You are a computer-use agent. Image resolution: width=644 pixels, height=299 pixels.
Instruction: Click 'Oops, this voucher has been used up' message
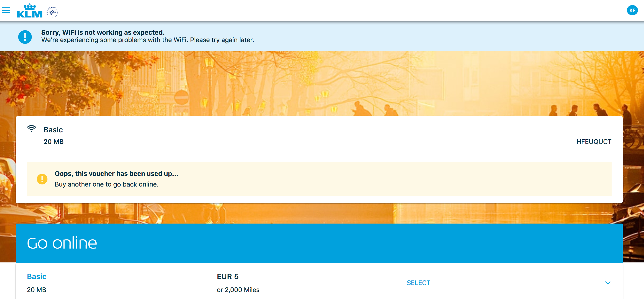116,174
